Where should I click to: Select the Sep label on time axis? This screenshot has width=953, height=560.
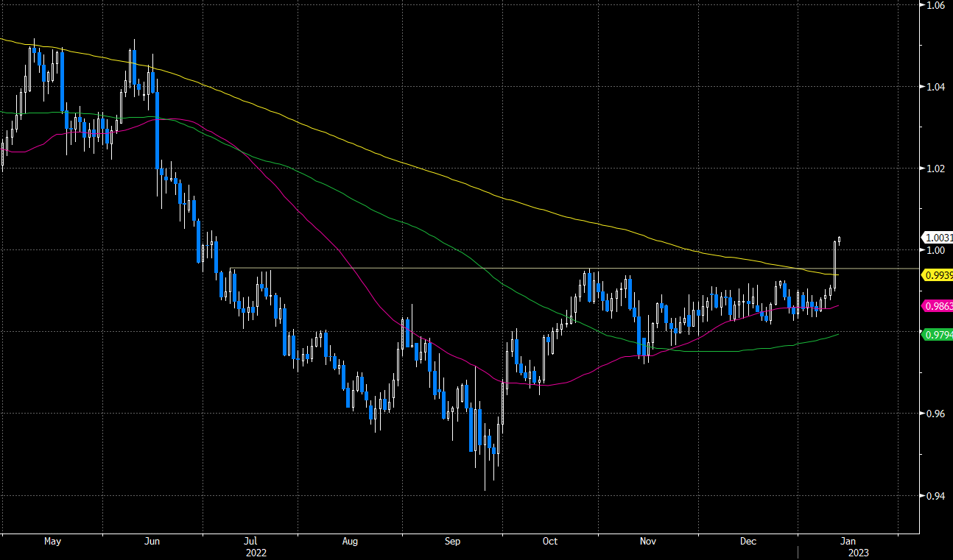click(x=453, y=541)
